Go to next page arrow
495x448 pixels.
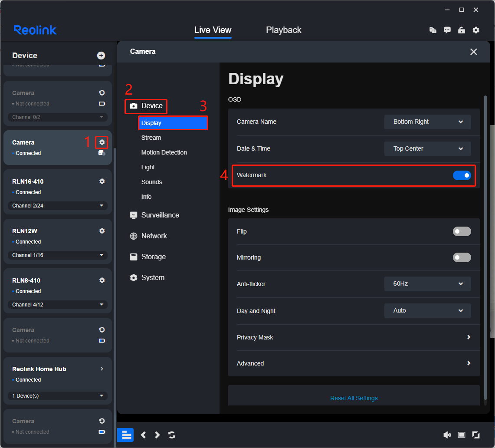pyautogui.click(x=157, y=435)
